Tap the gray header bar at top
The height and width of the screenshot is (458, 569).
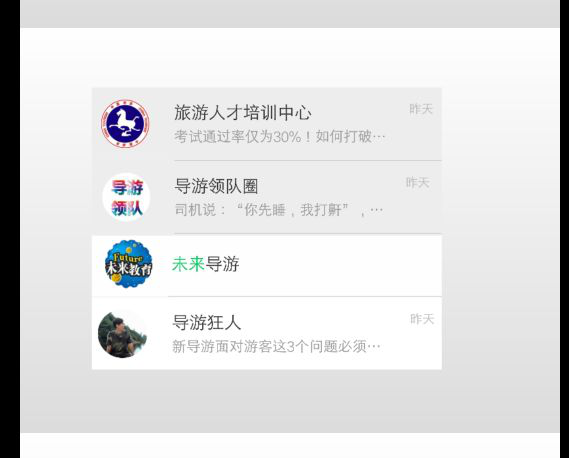tap(290, 14)
